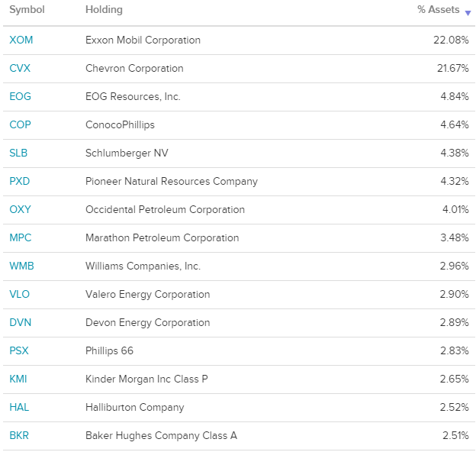Select the text Chevron Corporation
The width and height of the screenshot is (476, 452).
tap(134, 68)
